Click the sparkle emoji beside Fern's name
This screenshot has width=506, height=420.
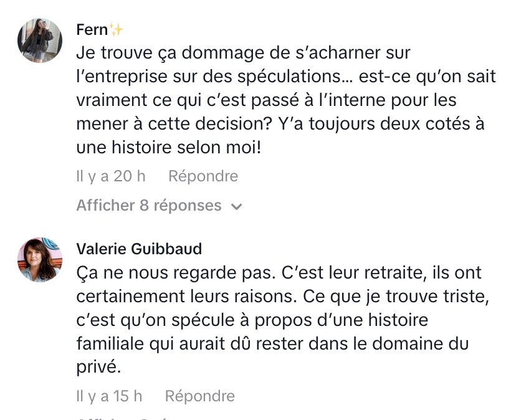point(117,30)
